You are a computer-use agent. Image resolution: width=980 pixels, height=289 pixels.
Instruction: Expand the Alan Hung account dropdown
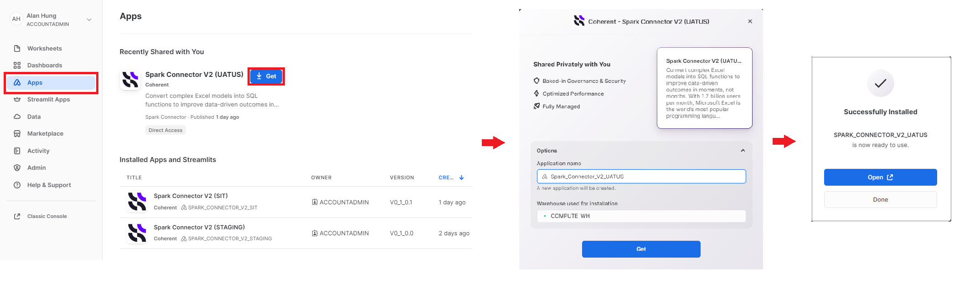[89, 20]
